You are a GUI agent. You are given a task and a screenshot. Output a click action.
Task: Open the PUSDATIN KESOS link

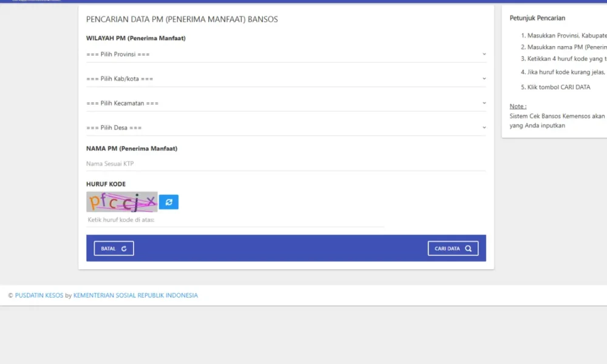[x=39, y=295]
